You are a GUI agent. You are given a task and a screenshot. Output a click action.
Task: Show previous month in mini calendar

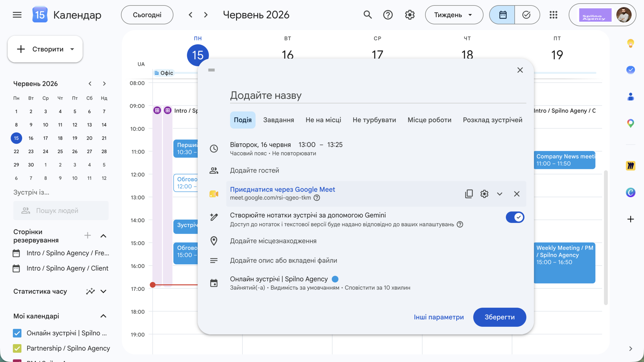click(x=90, y=84)
